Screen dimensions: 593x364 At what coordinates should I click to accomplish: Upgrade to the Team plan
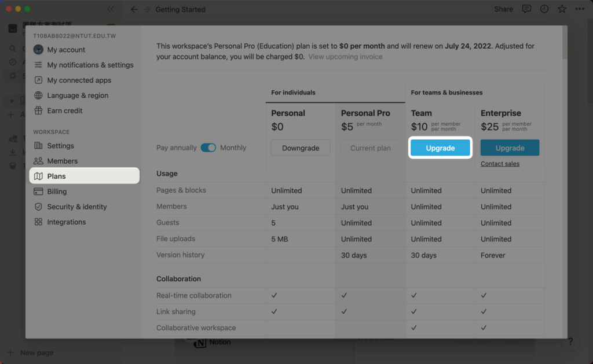(440, 148)
